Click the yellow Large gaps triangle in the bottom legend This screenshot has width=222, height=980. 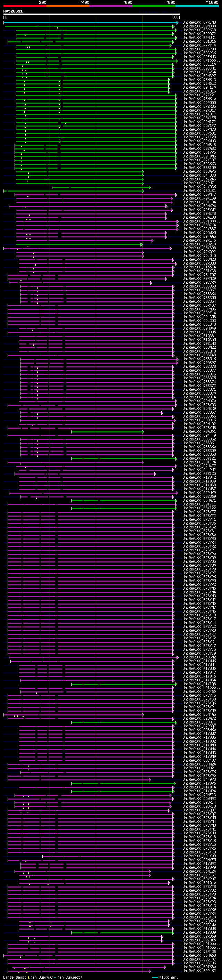[29, 977]
